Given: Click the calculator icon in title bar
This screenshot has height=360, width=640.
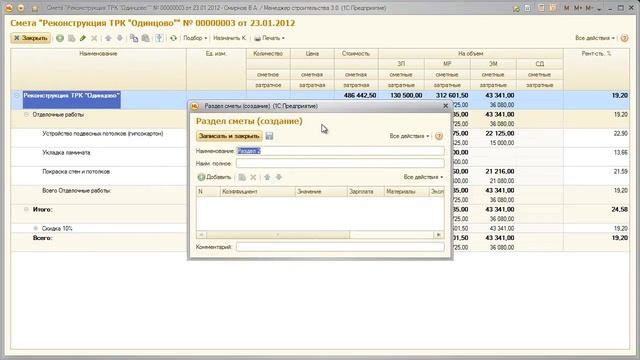Looking at the screenshot, I should 541,8.
